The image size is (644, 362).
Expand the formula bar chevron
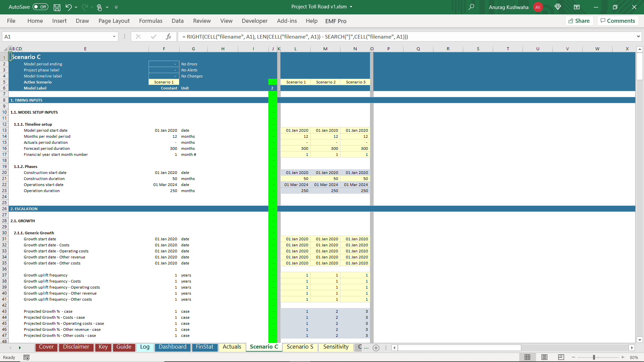point(638,37)
